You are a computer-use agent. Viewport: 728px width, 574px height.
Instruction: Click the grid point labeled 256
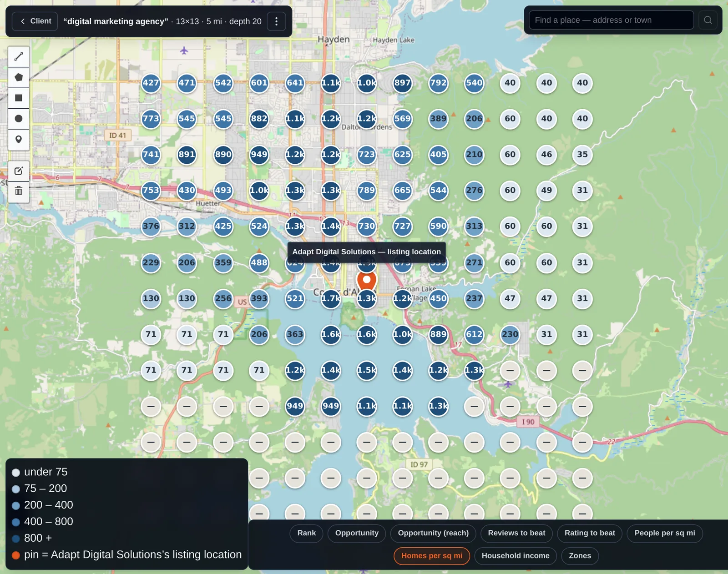point(223,298)
